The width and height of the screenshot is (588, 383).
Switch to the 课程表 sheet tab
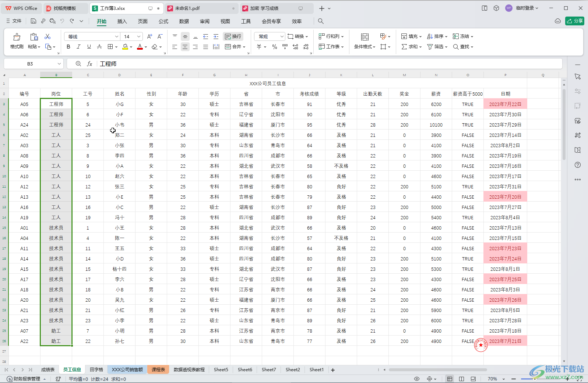[158, 370]
